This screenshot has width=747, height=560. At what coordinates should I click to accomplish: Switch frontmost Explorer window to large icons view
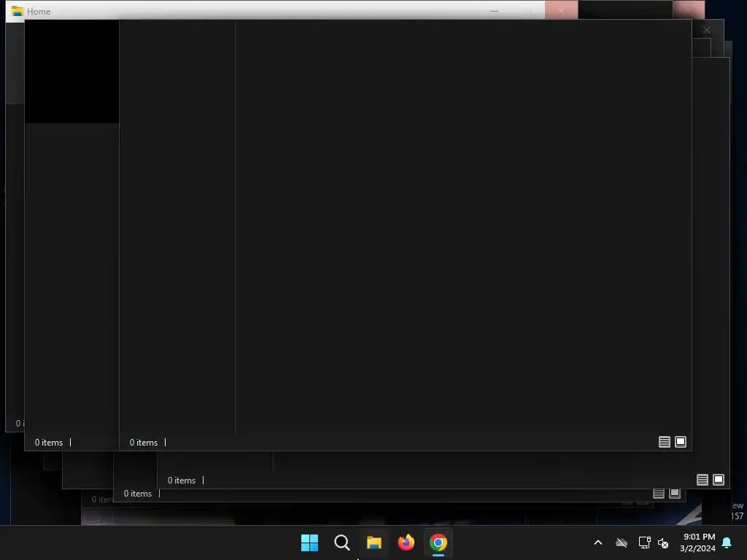click(x=681, y=442)
